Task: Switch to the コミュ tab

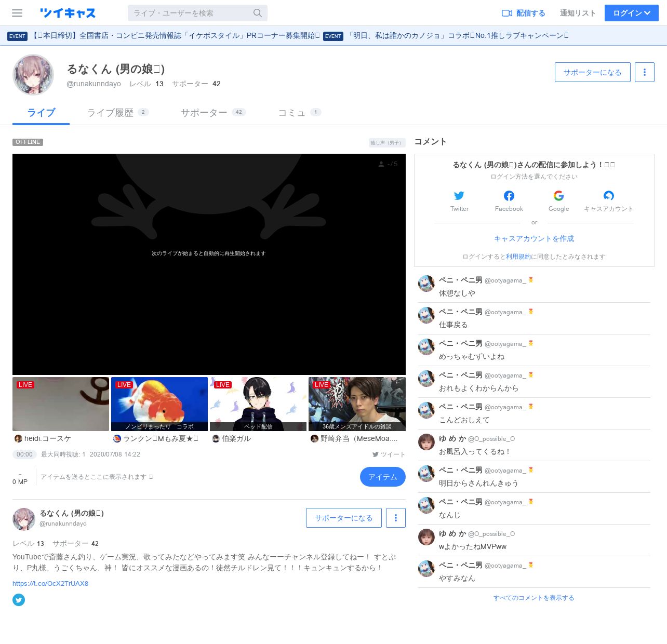Action: pyautogui.click(x=299, y=113)
